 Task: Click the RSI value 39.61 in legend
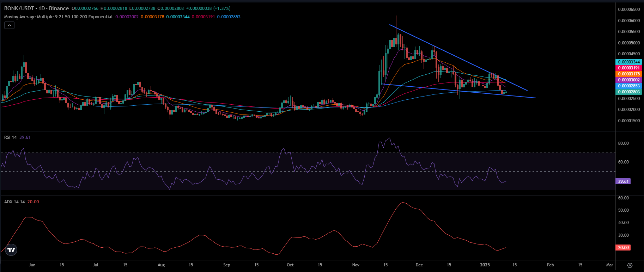(25, 137)
